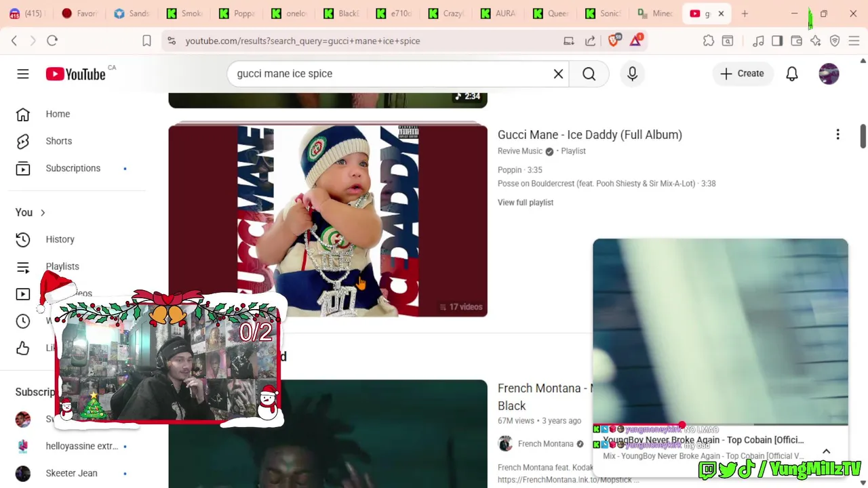The height and width of the screenshot is (488, 868).
Task: Switch to the AURA browser tab
Action: click(499, 14)
